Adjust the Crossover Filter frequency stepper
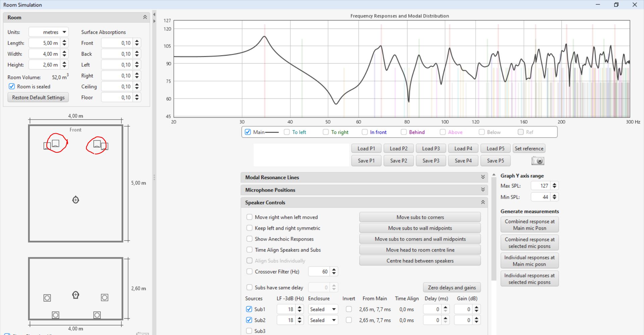This screenshot has width=644, height=335. 334,272
